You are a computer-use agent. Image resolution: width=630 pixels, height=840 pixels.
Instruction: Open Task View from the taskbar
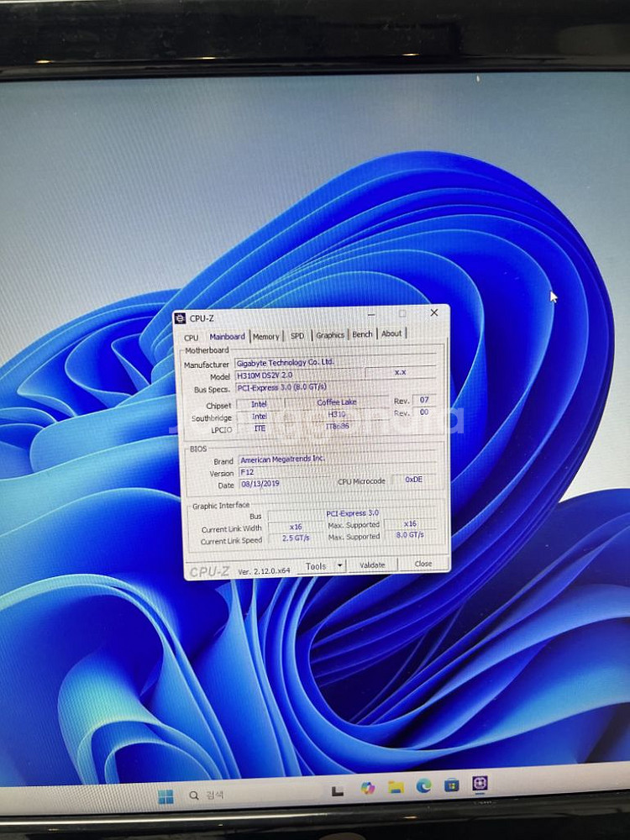(x=337, y=790)
